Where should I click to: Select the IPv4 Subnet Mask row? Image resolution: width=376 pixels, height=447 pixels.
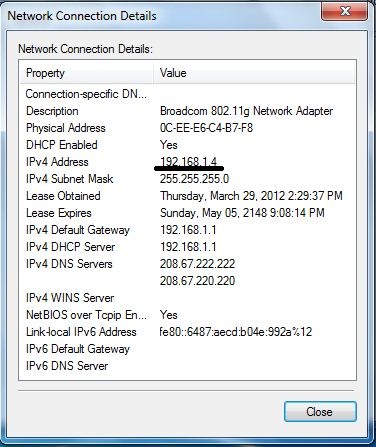point(187,179)
